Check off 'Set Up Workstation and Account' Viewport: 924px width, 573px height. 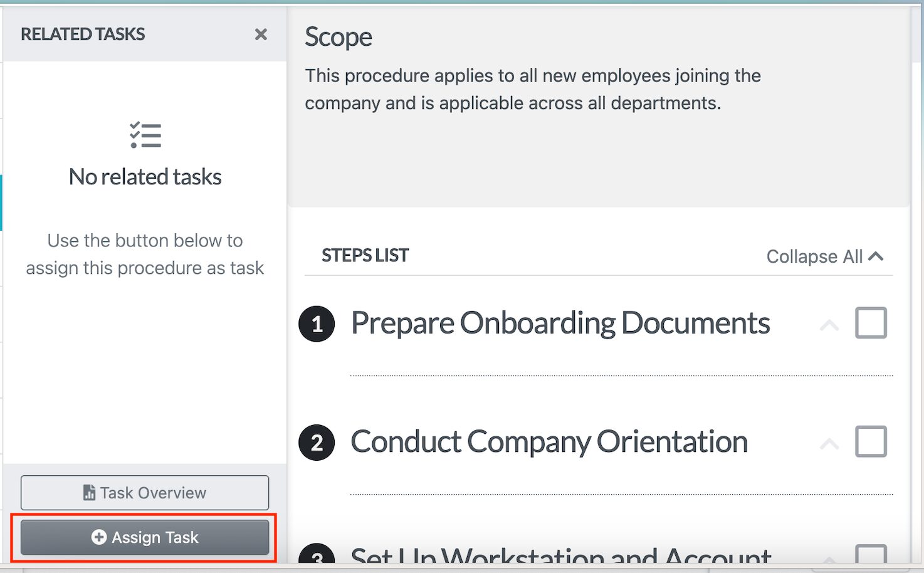point(872,552)
